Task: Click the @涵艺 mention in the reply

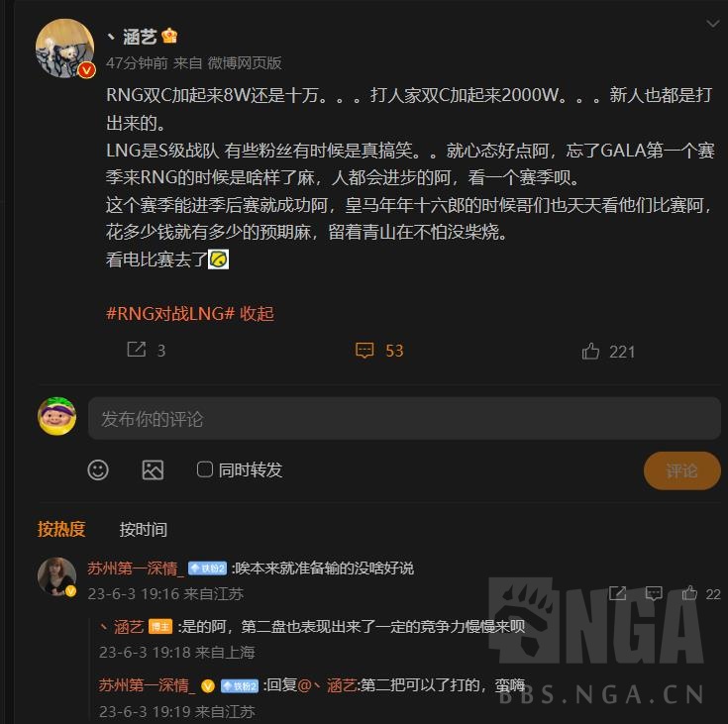Action: pyautogui.click(x=327, y=685)
